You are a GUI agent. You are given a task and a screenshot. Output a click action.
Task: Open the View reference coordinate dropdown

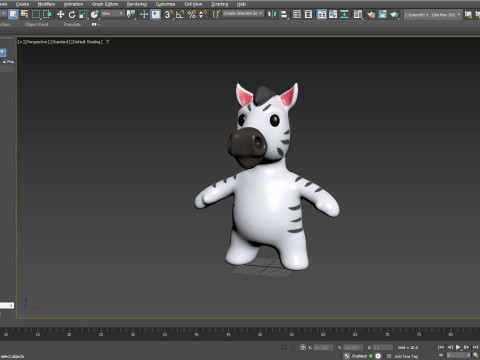click(x=112, y=14)
